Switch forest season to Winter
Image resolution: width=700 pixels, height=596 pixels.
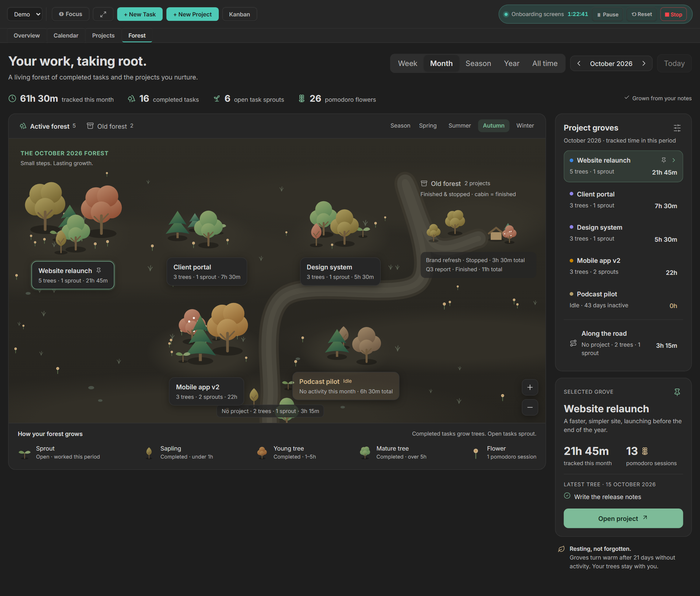(x=525, y=126)
